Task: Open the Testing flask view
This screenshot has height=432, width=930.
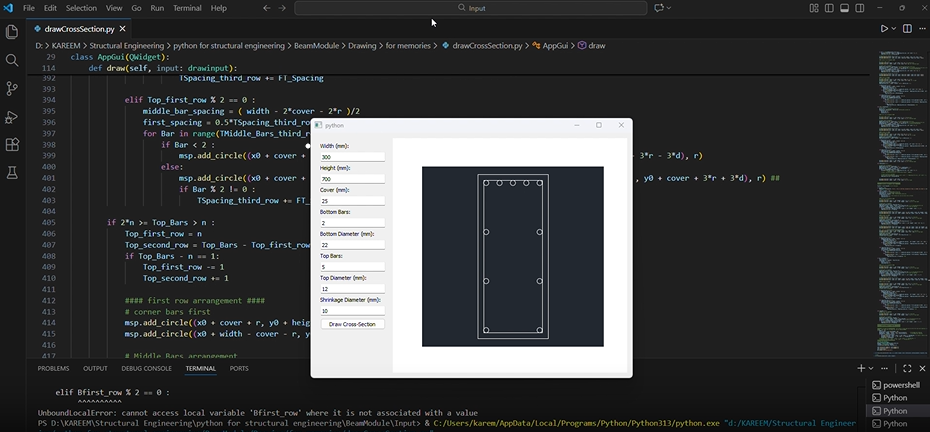Action: coord(12,173)
